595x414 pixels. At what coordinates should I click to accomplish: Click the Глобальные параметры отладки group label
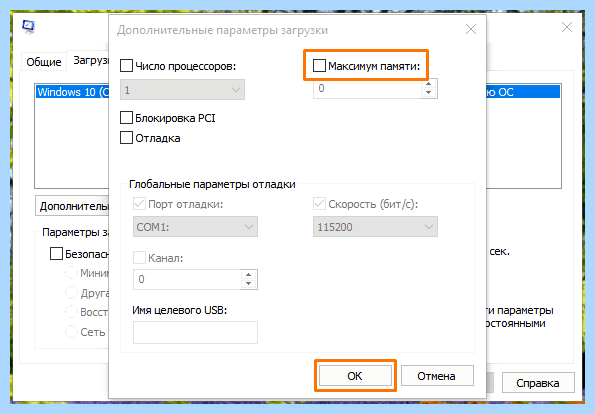pos(212,184)
